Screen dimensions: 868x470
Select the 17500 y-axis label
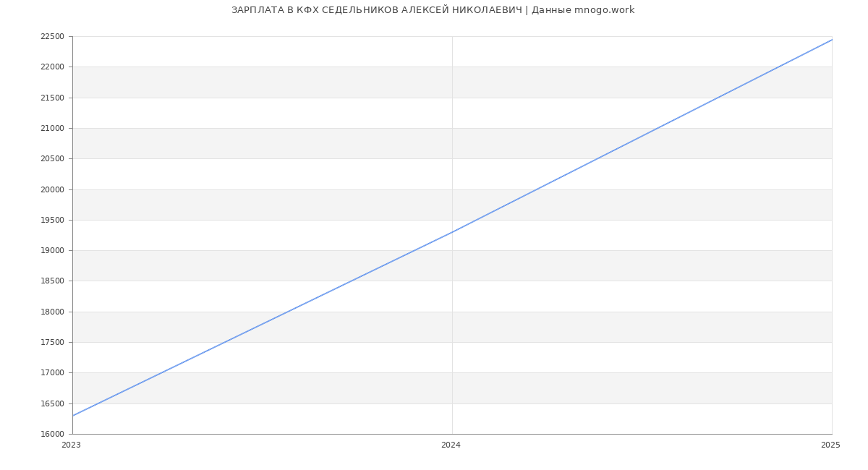[x=52, y=343]
